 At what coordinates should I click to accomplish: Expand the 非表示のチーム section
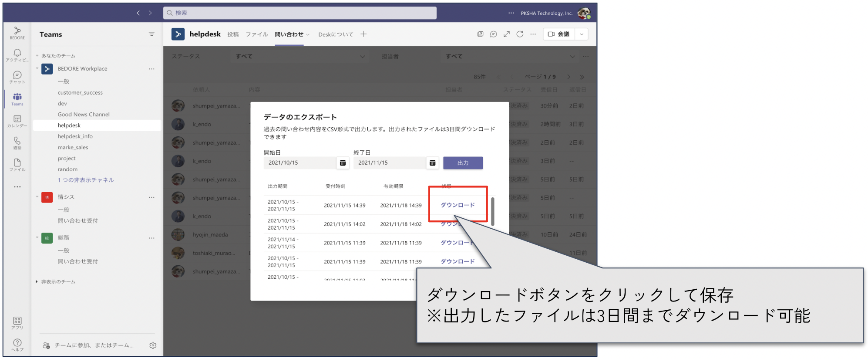pos(37,282)
